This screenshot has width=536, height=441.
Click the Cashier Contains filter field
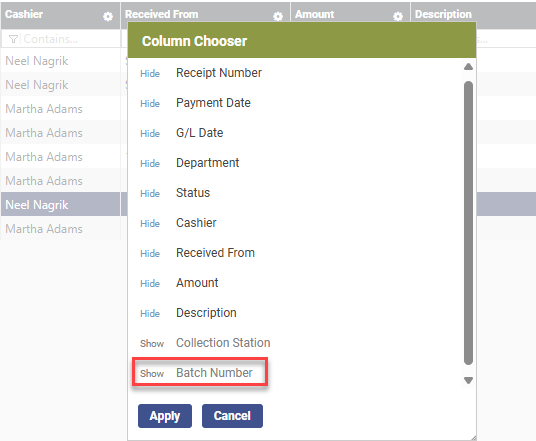[x=61, y=39]
